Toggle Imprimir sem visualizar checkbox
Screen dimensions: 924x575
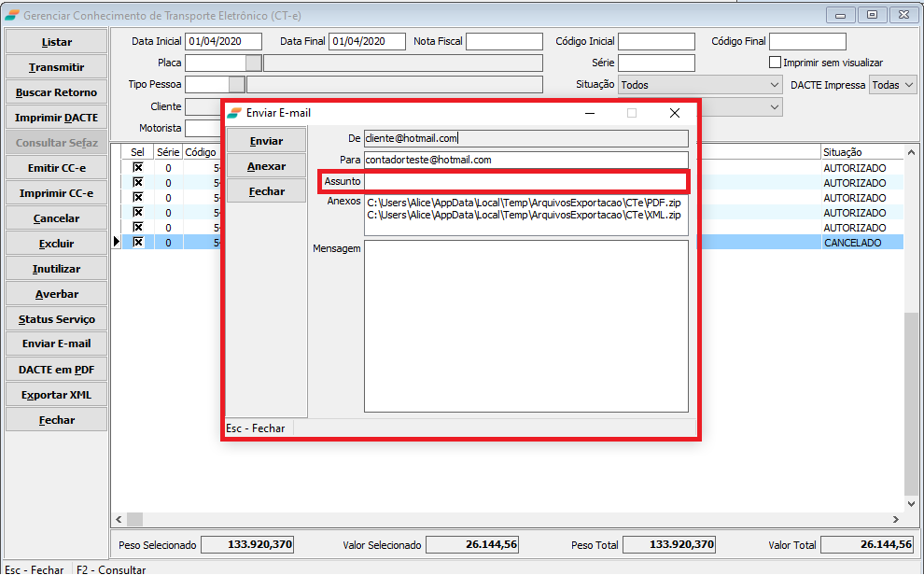[775, 63]
